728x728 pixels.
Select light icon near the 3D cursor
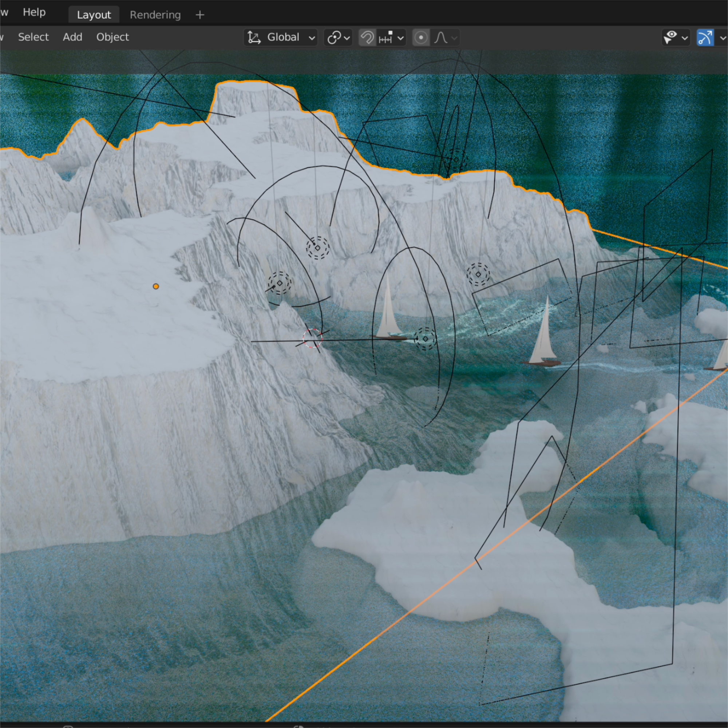pyautogui.click(x=280, y=282)
